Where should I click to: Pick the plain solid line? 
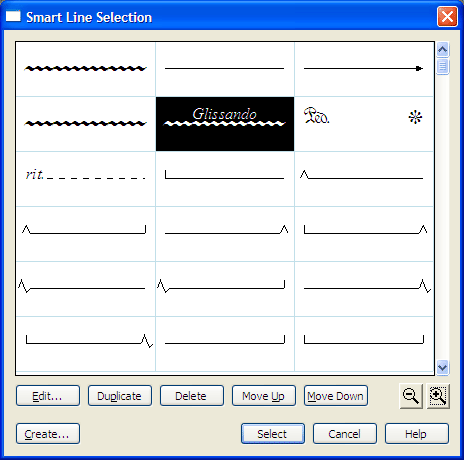point(225,69)
